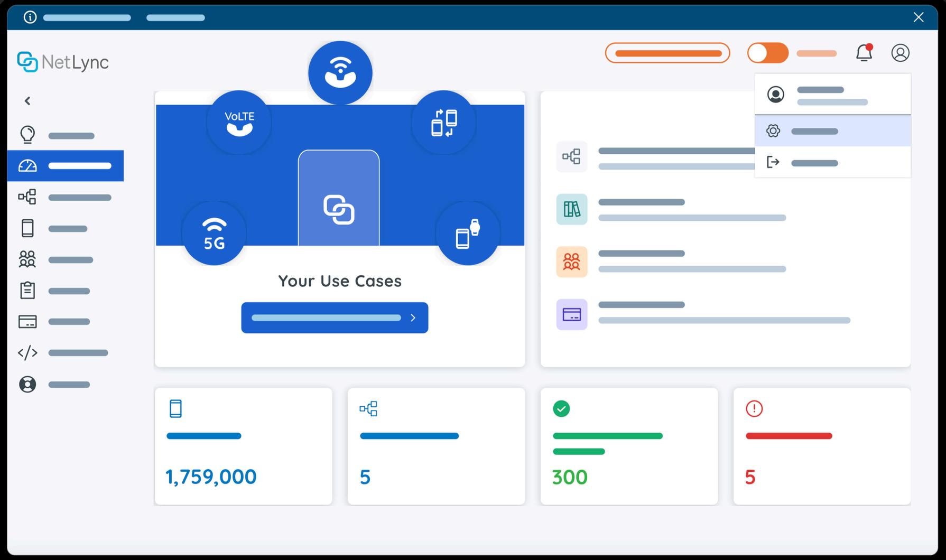Select the VoLTE use case circle
Image resolution: width=946 pixels, height=560 pixels.
pyautogui.click(x=239, y=123)
